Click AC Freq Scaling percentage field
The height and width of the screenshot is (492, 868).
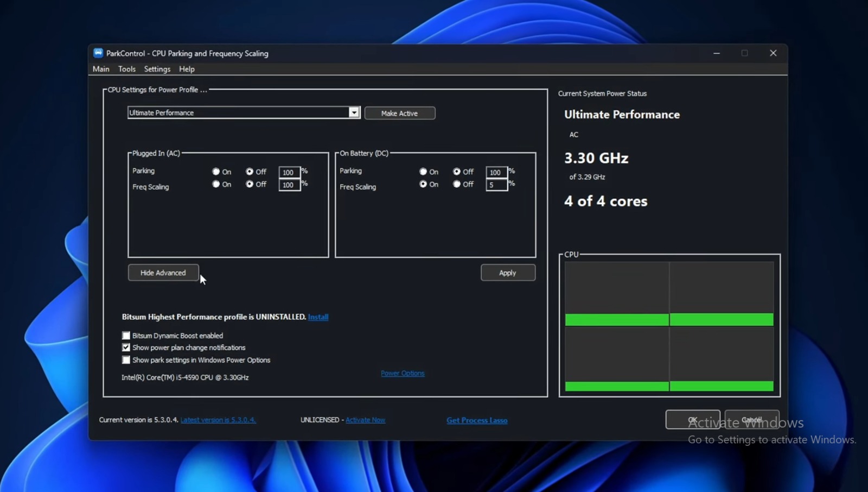coord(289,185)
